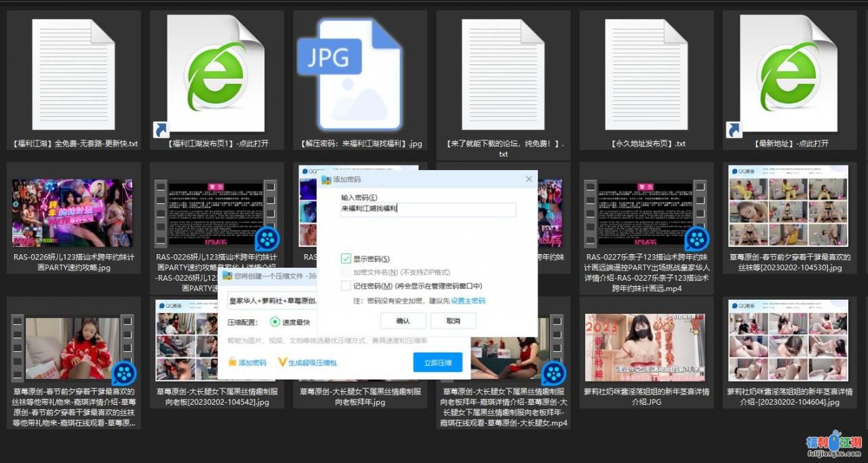Click the lock icon beside 添加密码

(233, 363)
